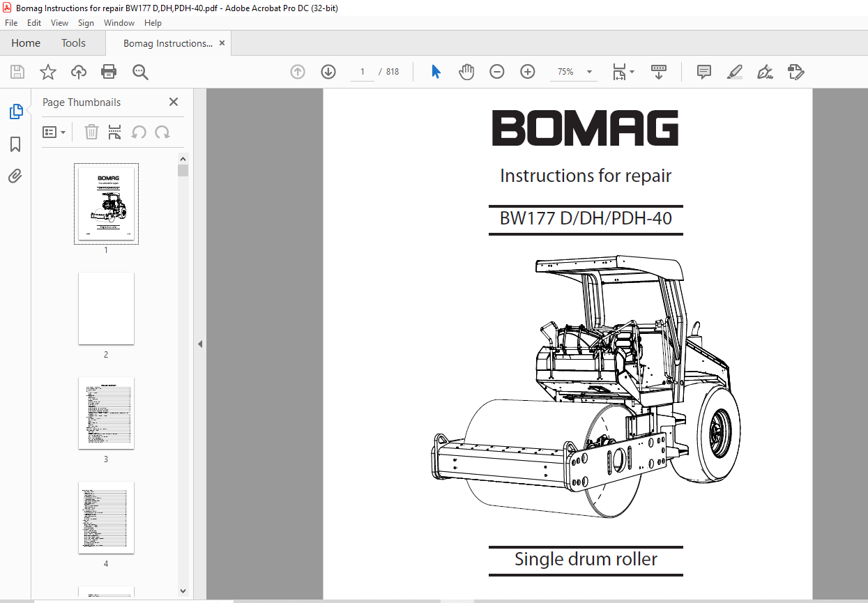Open the Window menu
This screenshot has height=603, width=868.
click(119, 23)
